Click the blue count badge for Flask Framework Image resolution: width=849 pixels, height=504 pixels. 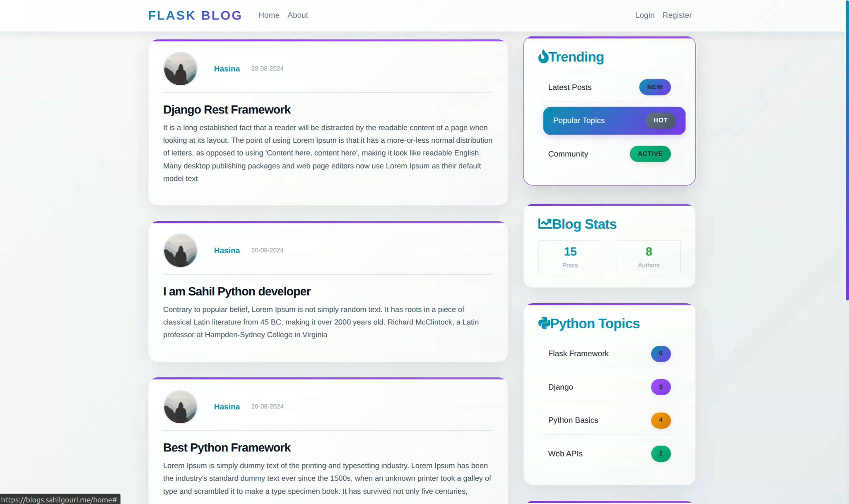click(661, 354)
